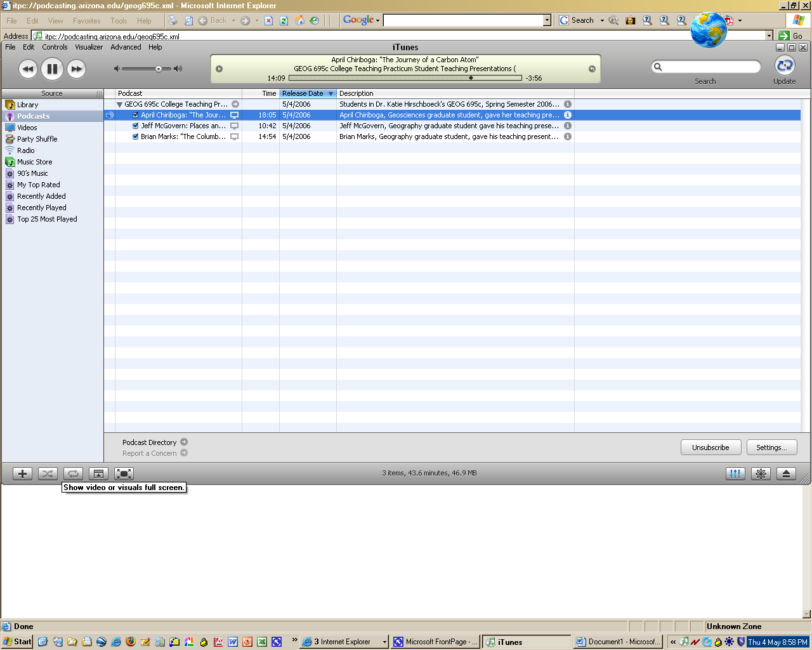Click the Update podcast icon

pos(785,65)
